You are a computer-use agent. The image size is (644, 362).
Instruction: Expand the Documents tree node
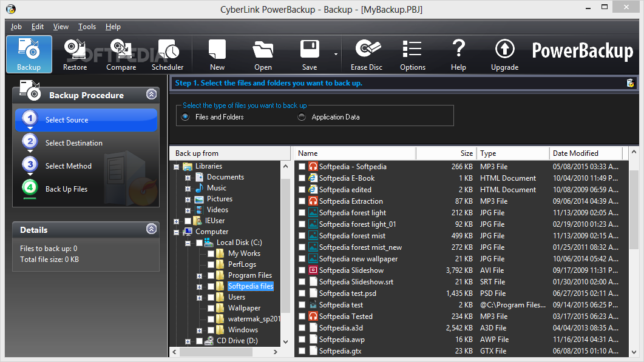point(188,178)
